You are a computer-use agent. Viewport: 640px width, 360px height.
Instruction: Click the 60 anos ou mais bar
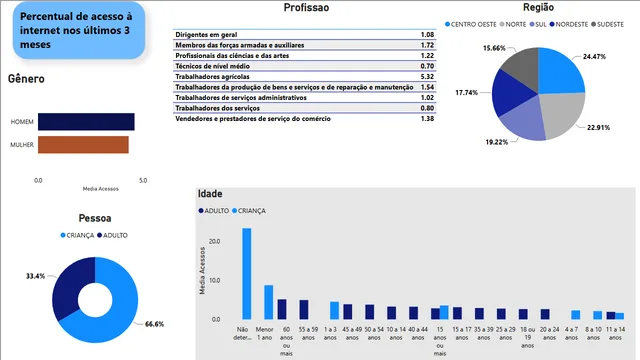(282, 309)
